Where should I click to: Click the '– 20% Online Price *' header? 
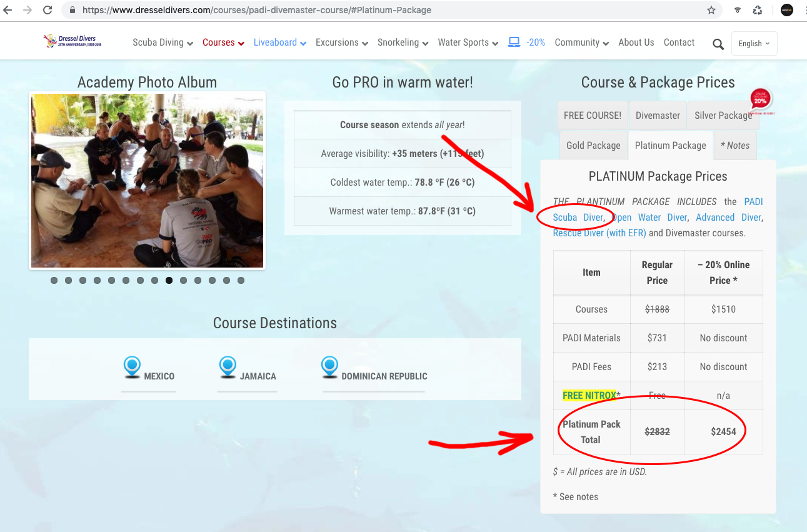[x=723, y=273]
